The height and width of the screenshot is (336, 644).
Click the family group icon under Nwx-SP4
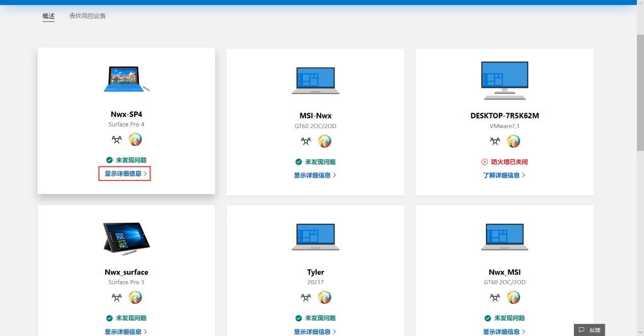point(117,139)
